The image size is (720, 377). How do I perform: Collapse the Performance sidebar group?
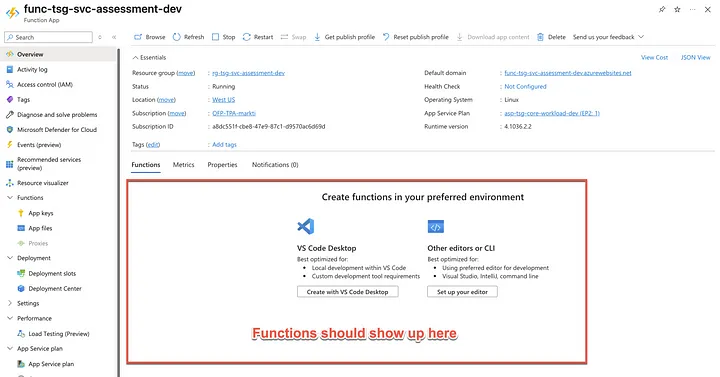[10, 318]
